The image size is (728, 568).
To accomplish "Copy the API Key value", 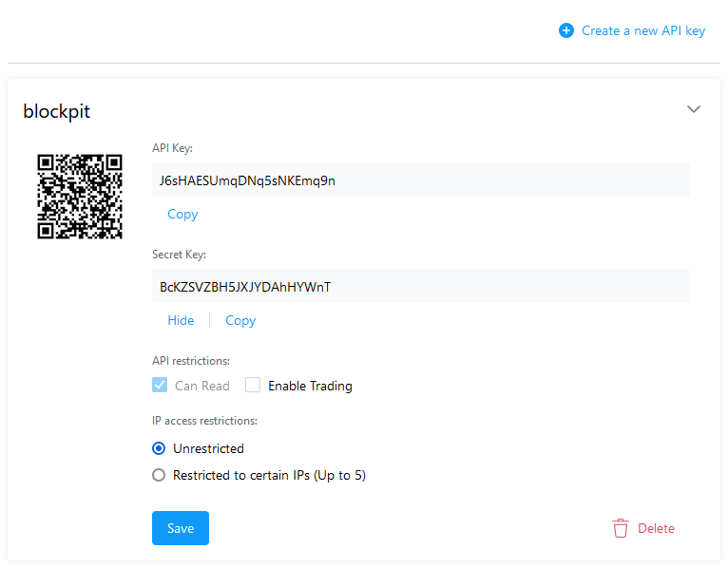I will [x=182, y=214].
